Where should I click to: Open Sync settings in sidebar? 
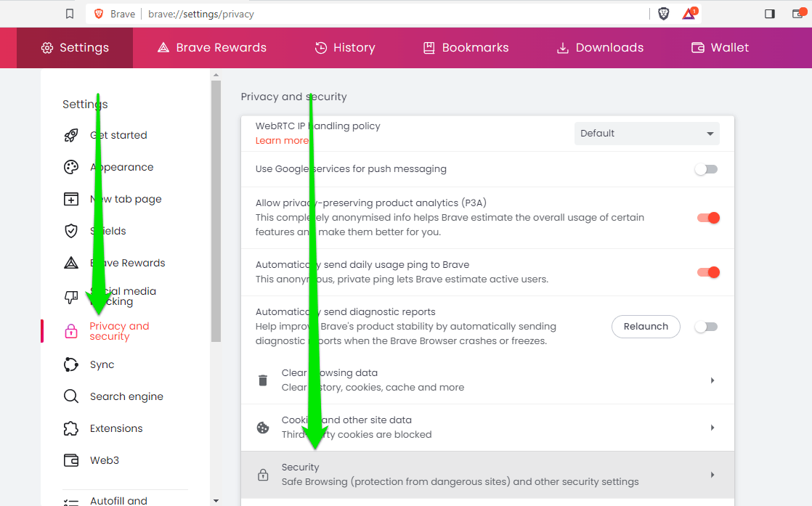(x=102, y=364)
